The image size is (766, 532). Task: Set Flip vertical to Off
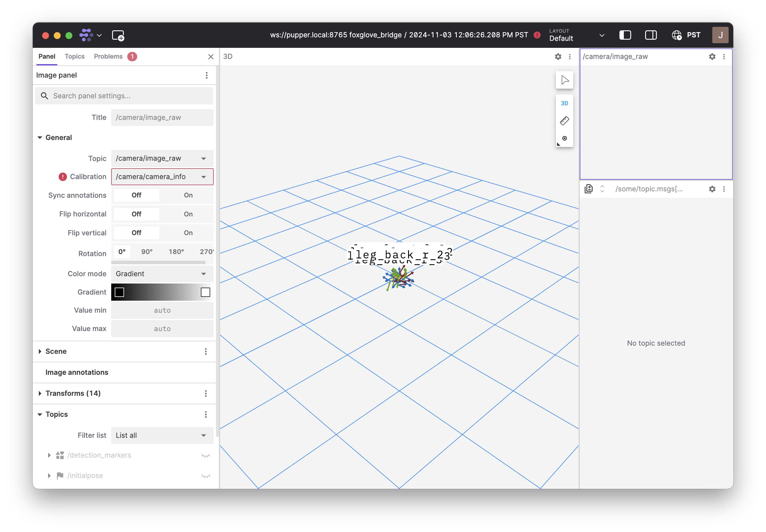[136, 233]
